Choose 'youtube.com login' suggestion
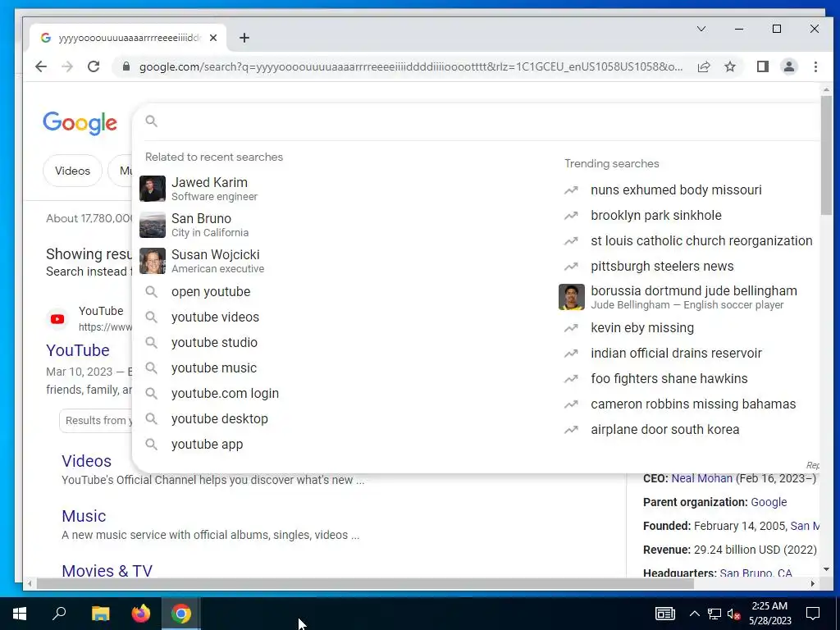The width and height of the screenshot is (840, 630). (x=343, y=393)
